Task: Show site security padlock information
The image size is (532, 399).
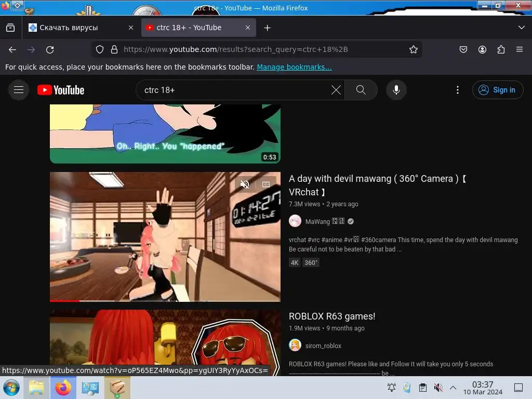Action: point(114,49)
